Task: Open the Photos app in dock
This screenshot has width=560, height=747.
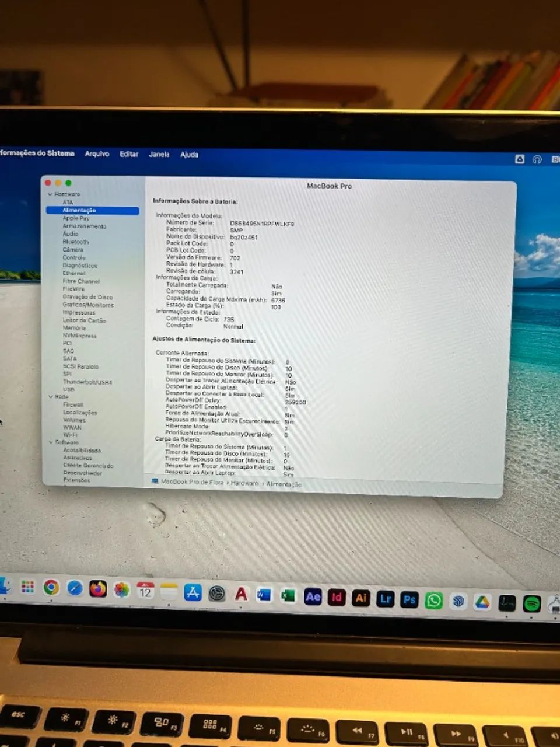Action: pyautogui.click(x=121, y=589)
